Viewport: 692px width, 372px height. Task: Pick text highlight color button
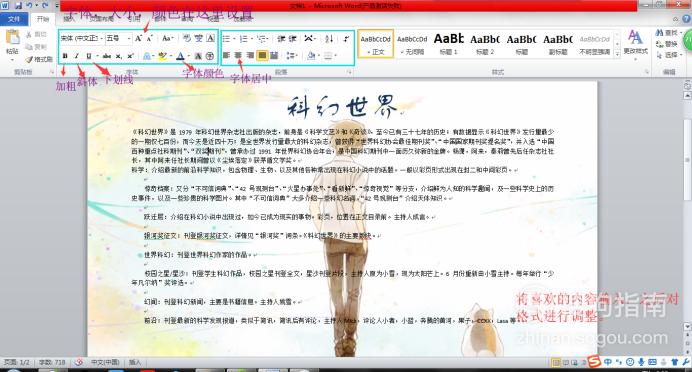[162, 56]
